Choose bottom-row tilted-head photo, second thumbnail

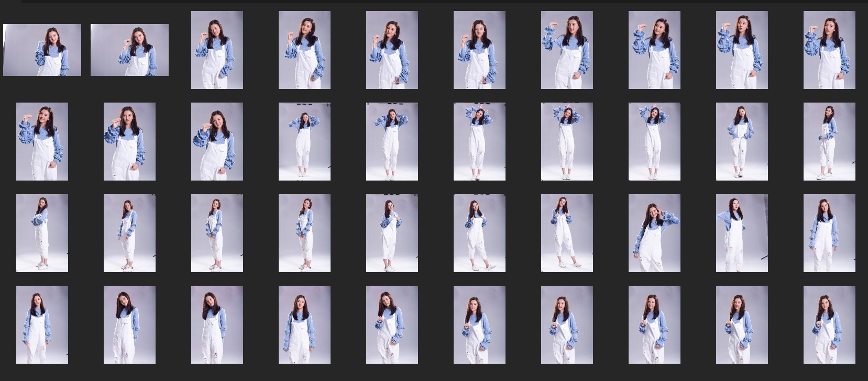[x=129, y=324]
